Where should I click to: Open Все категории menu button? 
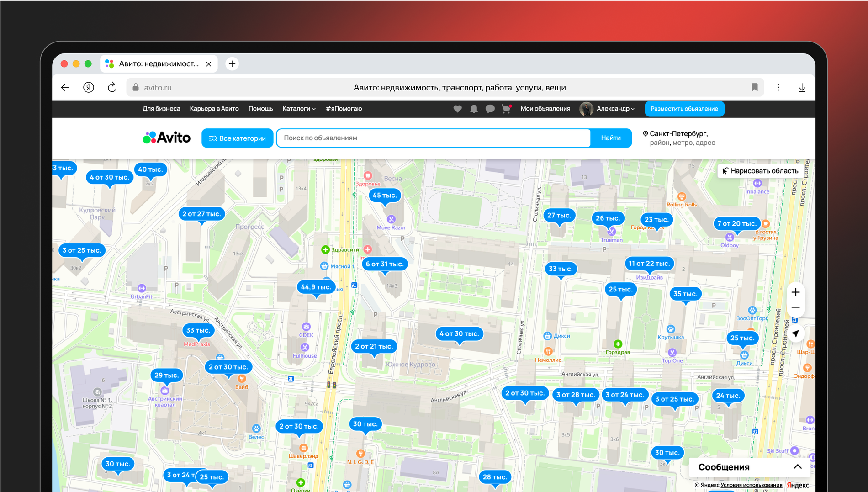[x=238, y=138]
